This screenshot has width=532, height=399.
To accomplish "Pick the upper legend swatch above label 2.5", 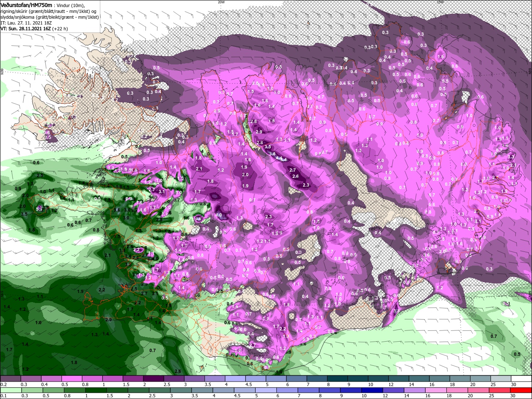I will [173, 379].
